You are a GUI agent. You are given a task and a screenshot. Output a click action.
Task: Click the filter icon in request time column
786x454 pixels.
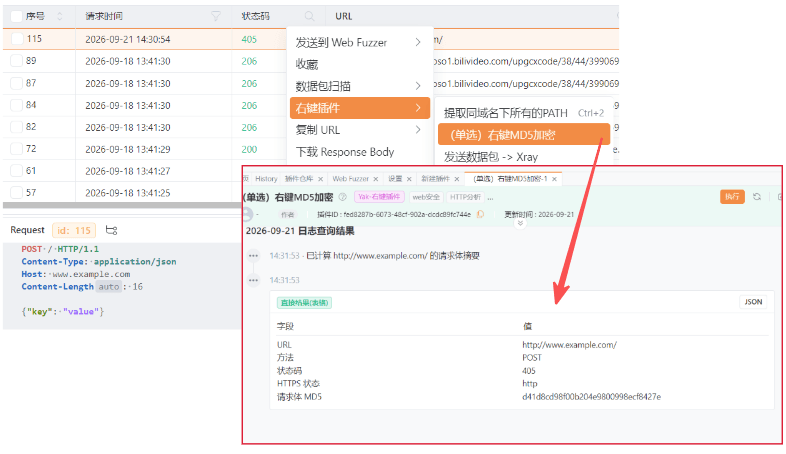(x=216, y=16)
